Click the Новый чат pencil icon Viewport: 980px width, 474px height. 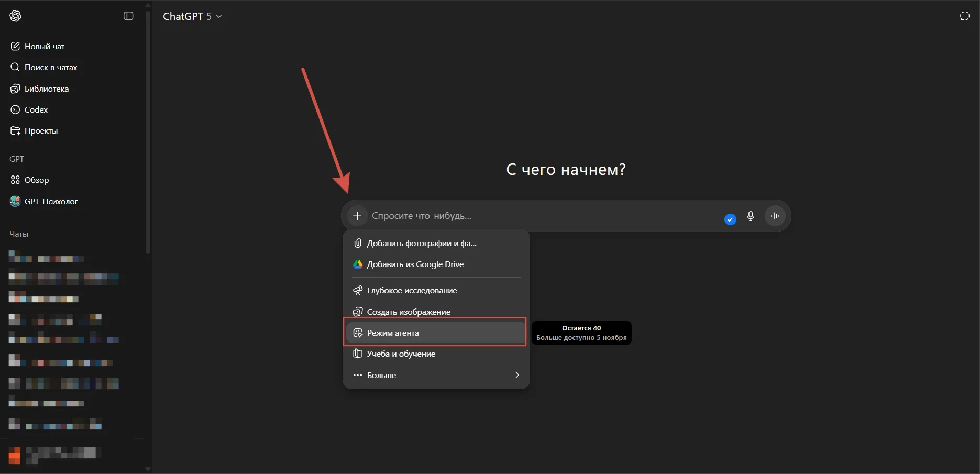pos(15,46)
